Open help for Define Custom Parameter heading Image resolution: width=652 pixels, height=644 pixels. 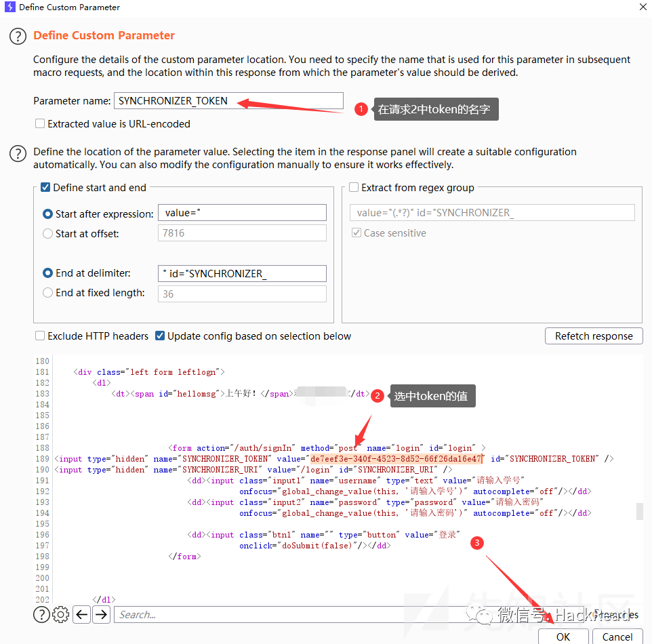click(18, 37)
